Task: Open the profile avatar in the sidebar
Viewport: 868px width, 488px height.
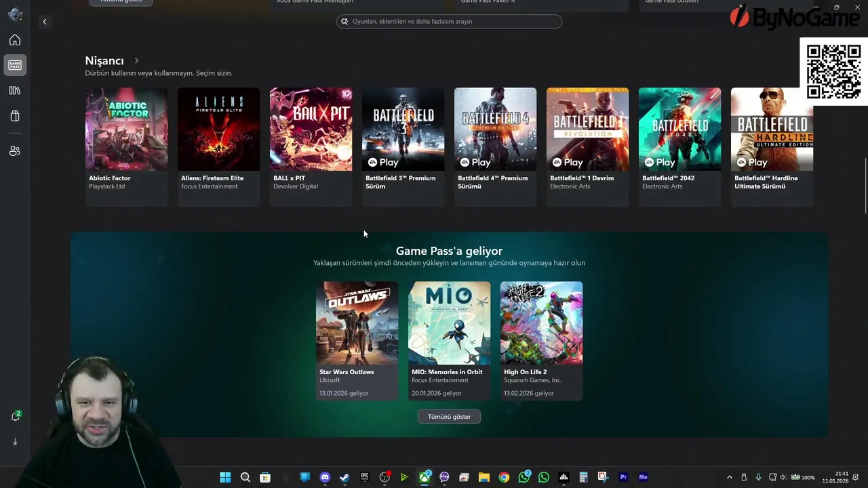Action: click(x=15, y=14)
